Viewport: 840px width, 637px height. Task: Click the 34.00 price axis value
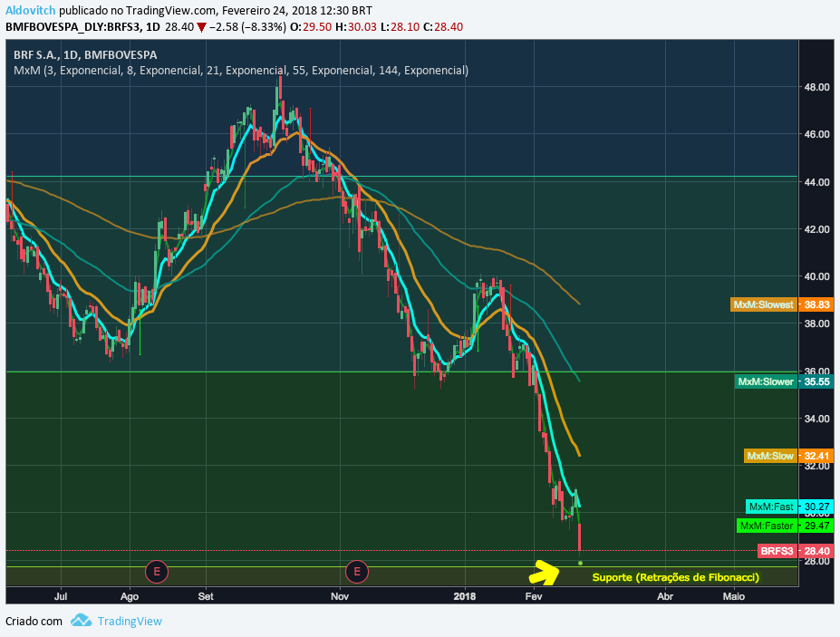tap(816, 419)
